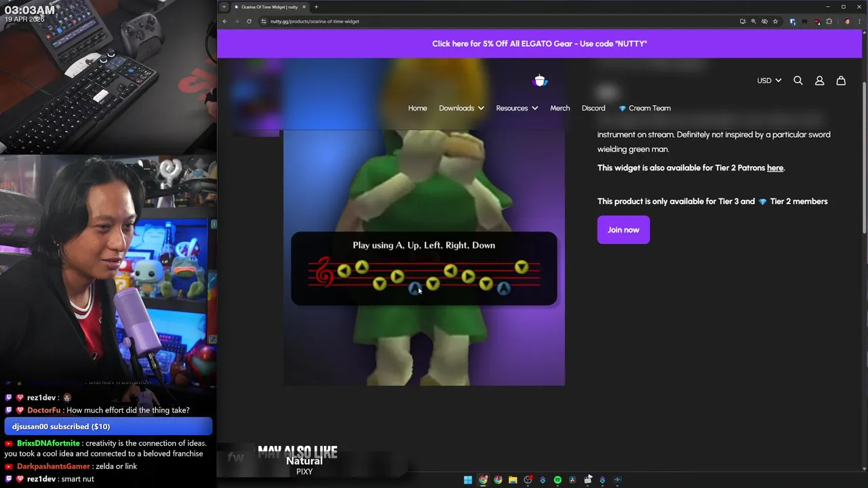The height and width of the screenshot is (488, 868).
Task: Click the rightmost blue A note
Action: tap(503, 288)
